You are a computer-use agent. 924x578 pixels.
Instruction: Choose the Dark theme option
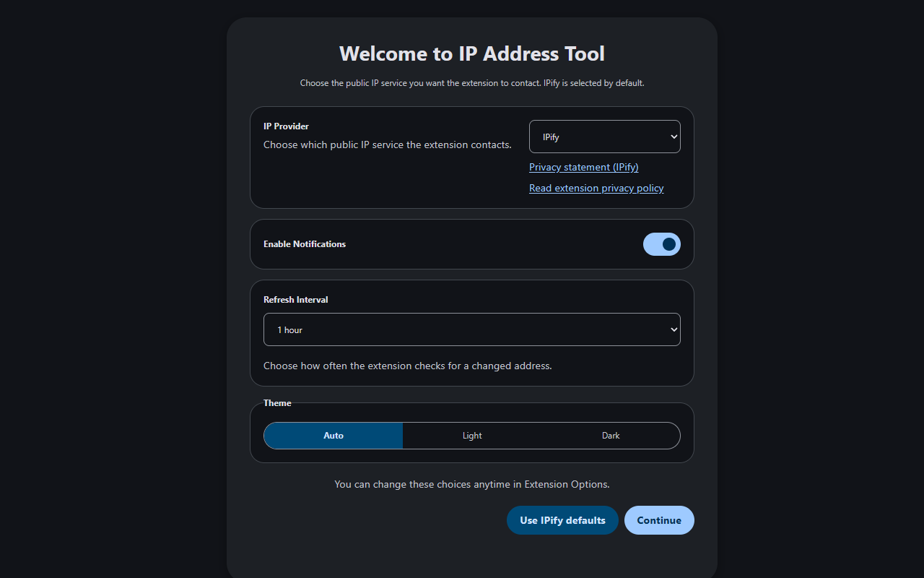[x=611, y=436]
